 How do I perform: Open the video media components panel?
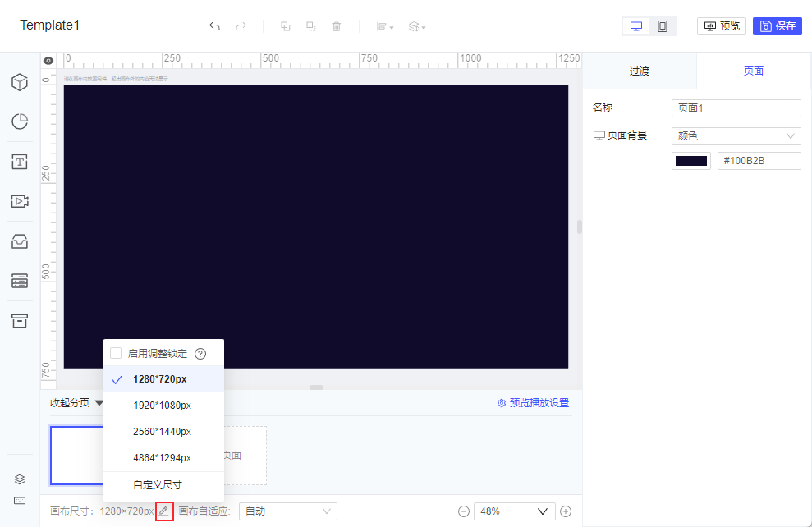tap(20, 201)
